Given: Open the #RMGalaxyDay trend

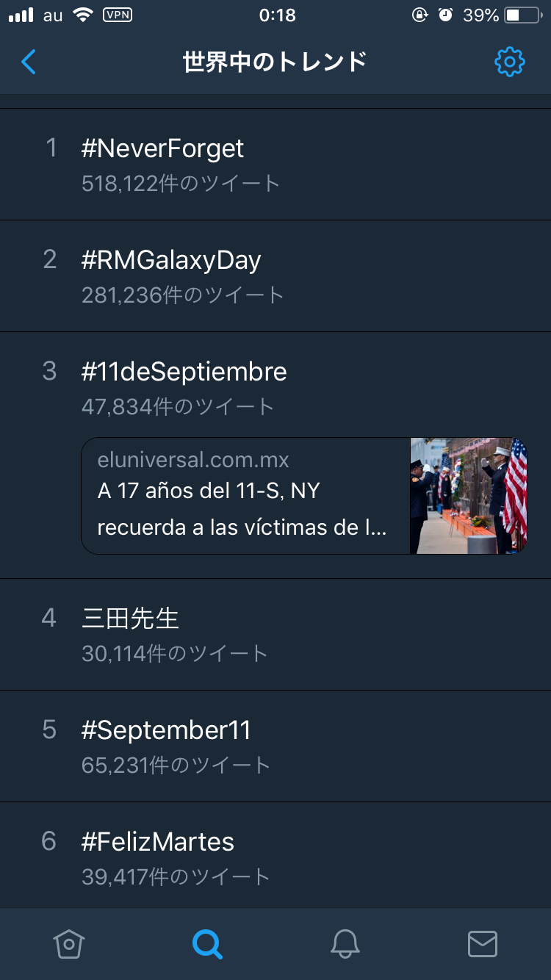Looking at the screenshot, I should click(171, 261).
